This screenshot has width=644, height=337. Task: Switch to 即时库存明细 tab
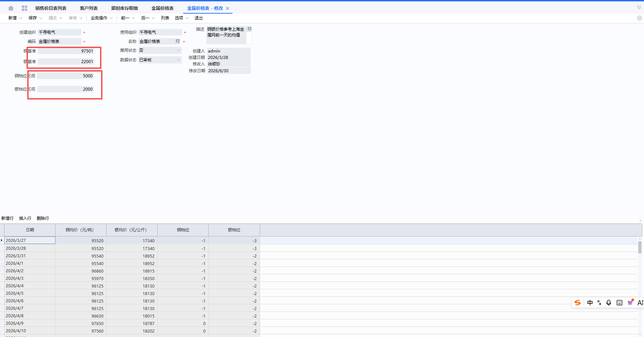pos(125,8)
